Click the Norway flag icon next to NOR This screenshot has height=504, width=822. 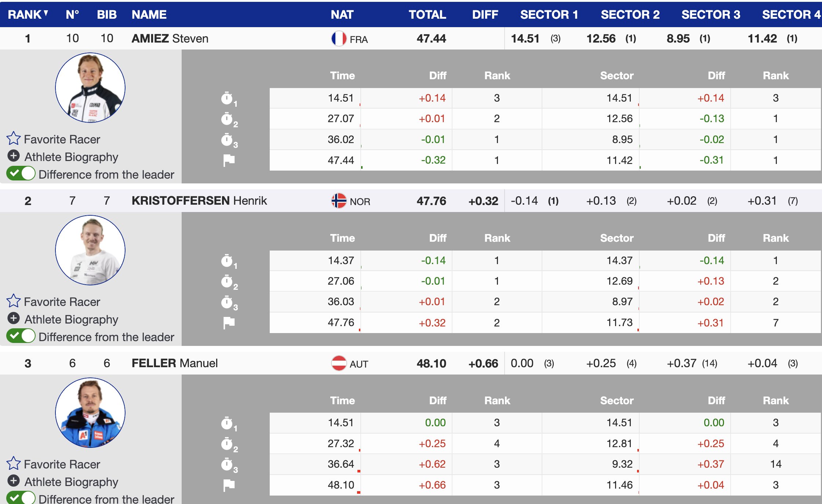click(x=339, y=201)
